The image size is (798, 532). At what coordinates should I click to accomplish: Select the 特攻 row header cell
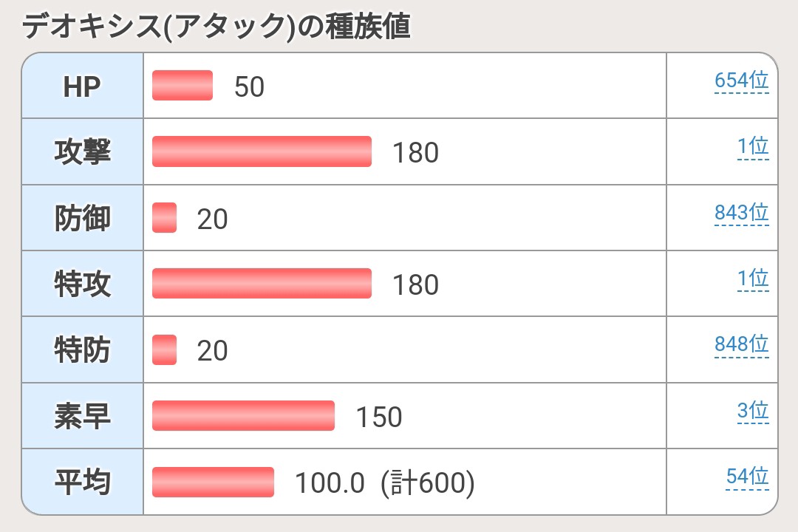(x=82, y=284)
